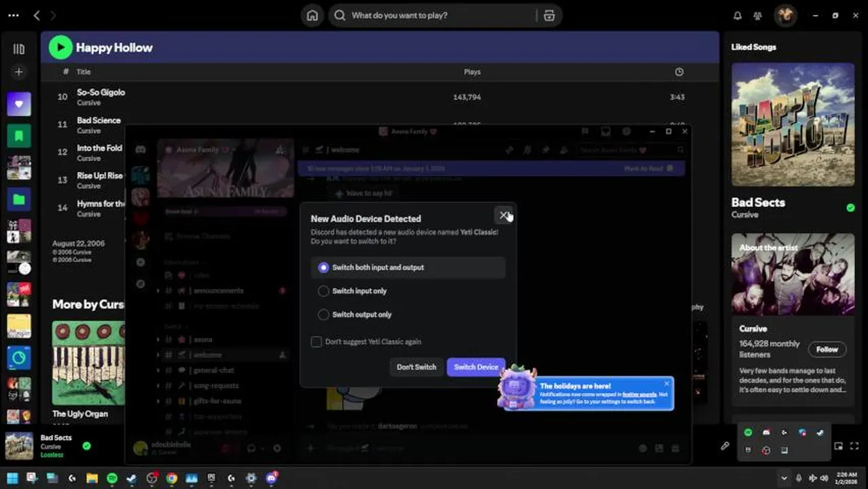
Task: Open 'festive sounds' link in banner
Action: 639,394
